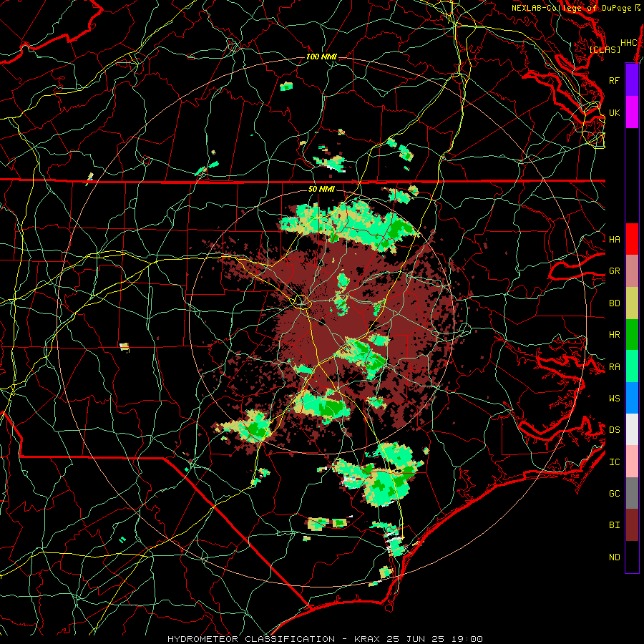
Task: Click the ND black legend swatch
Action: (x=632, y=557)
